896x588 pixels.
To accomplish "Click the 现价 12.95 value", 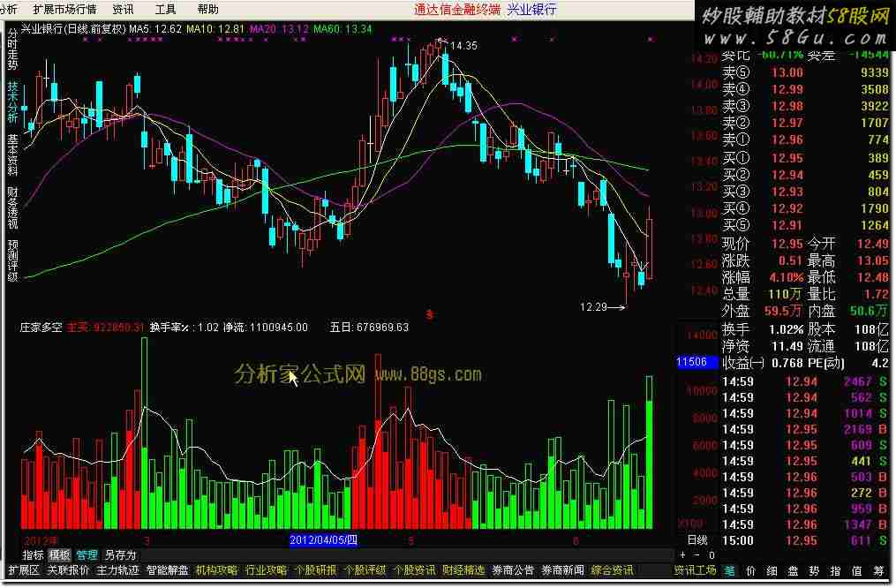I will pos(787,244).
